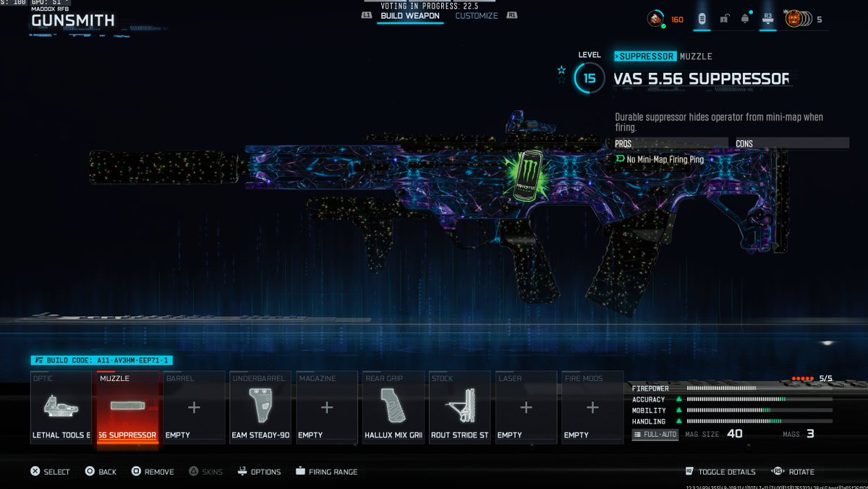This screenshot has width=868, height=489.
Task: Add an attachment to empty Barrel slot
Action: 194,407
